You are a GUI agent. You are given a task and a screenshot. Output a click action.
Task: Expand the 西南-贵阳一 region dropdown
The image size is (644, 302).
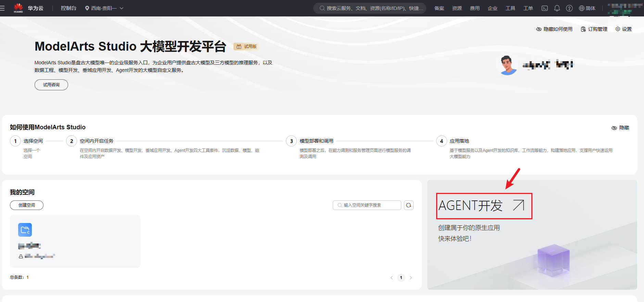[x=104, y=8]
